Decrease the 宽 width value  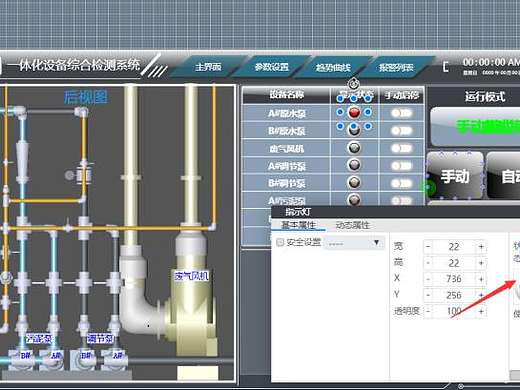(x=428, y=247)
